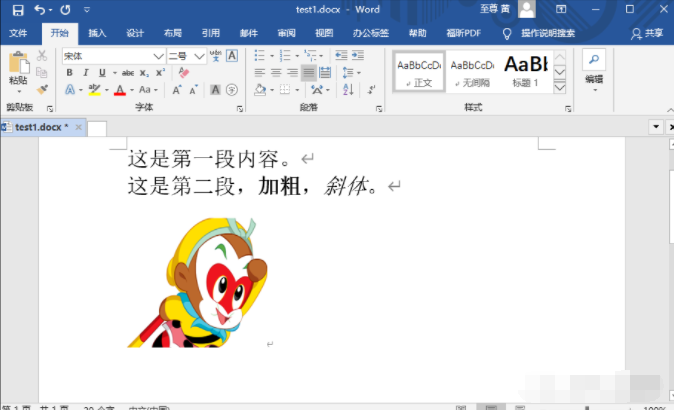Open the Font dialog launcher (字体)
Image resolution: width=674 pixels, height=410 pixels.
click(240, 109)
